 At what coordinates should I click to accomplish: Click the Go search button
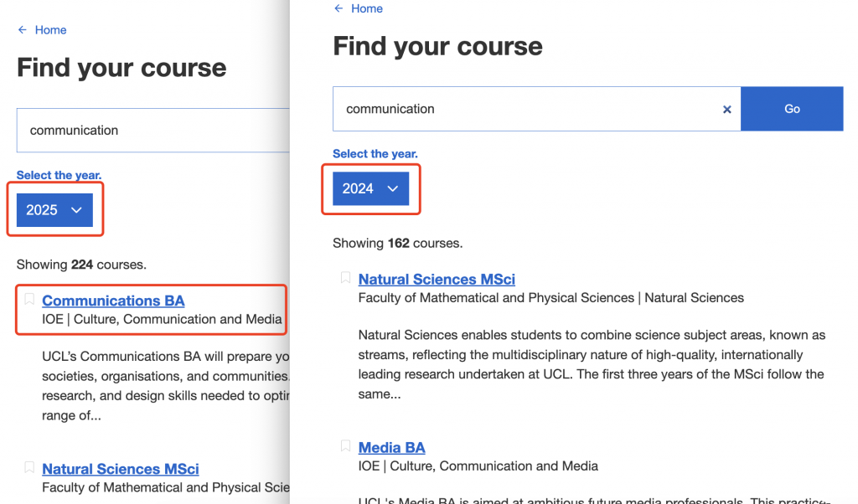[x=792, y=109]
